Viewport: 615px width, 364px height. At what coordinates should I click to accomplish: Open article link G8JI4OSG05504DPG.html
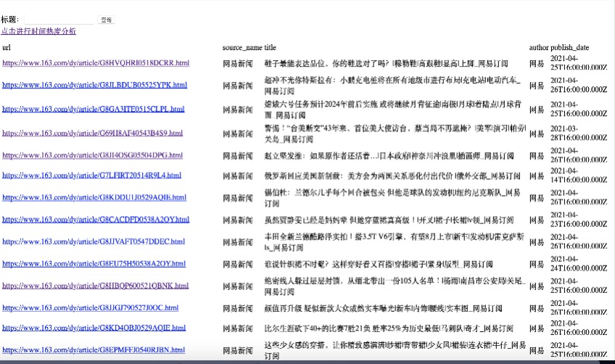(93, 155)
